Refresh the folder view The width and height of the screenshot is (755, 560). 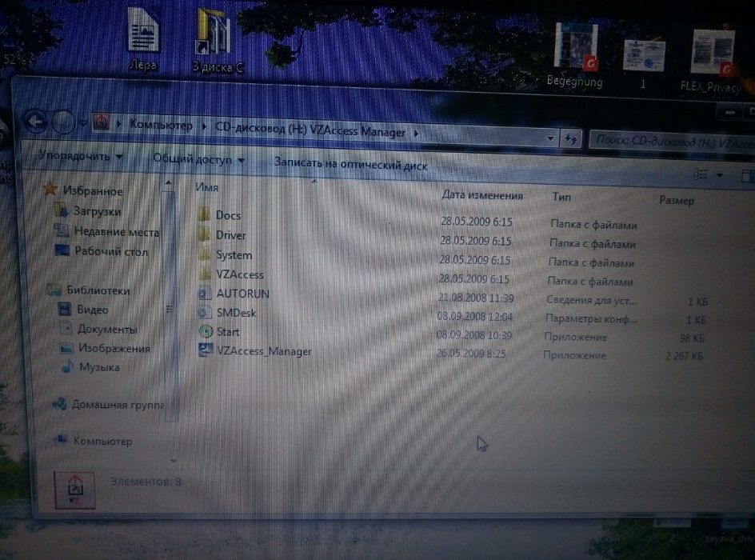pos(571,139)
